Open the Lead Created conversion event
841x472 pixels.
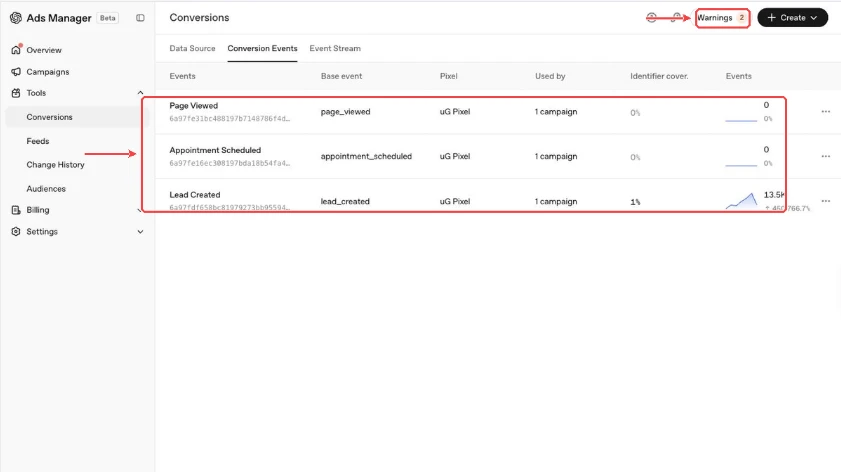click(x=195, y=195)
